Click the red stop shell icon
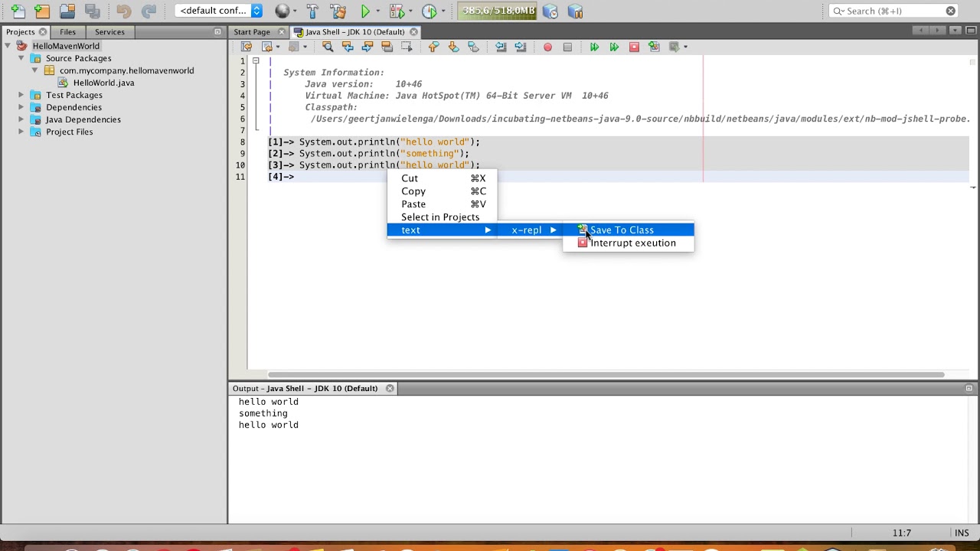This screenshot has width=980, height=551. pos(634,47)
